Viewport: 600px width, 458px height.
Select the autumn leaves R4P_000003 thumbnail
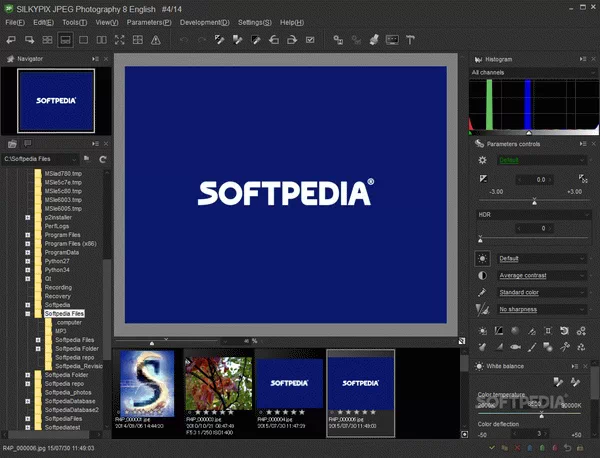218,383
